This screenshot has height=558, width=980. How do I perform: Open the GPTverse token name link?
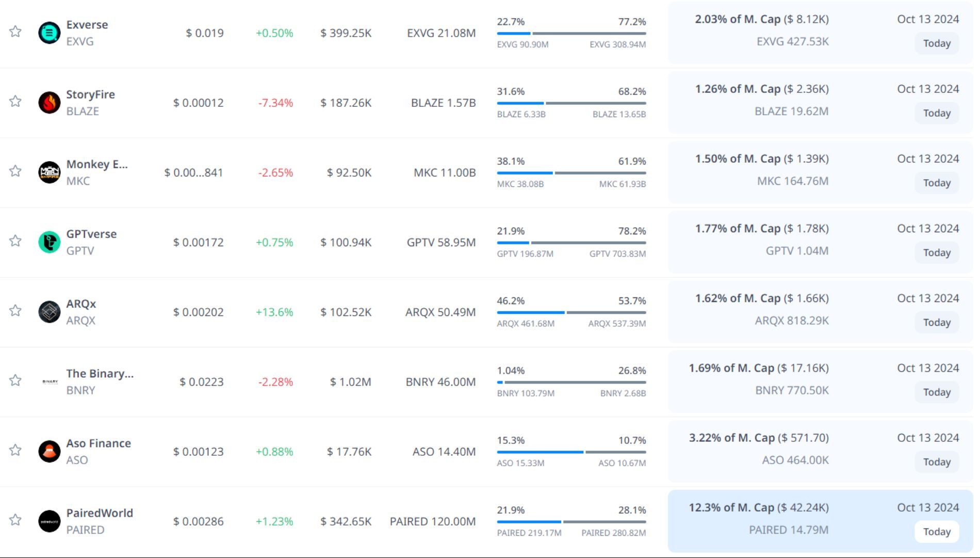click(91, 234)
